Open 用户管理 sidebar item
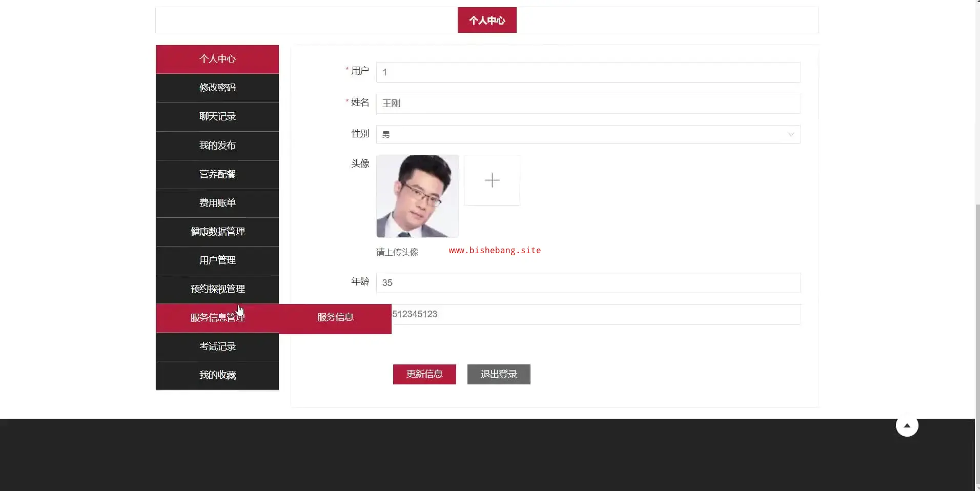 coord(217,260)
